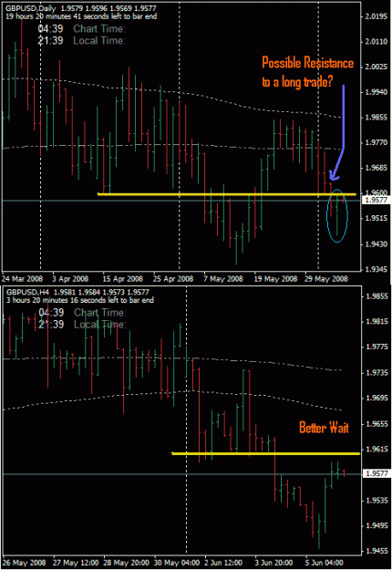Screen dimensions: 392x570
Task: Click the GBPUSD,Daily chart title text
Action: [x=30, y=8]
